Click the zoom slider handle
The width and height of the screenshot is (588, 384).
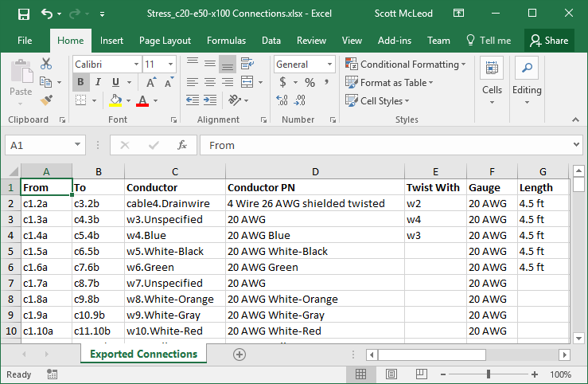(489, 374)
